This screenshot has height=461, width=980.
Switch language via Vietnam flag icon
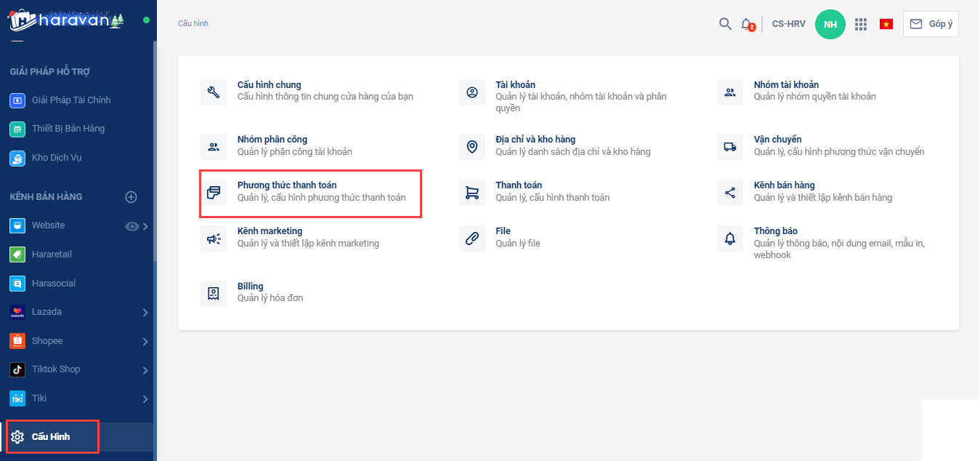coord(886,24)
